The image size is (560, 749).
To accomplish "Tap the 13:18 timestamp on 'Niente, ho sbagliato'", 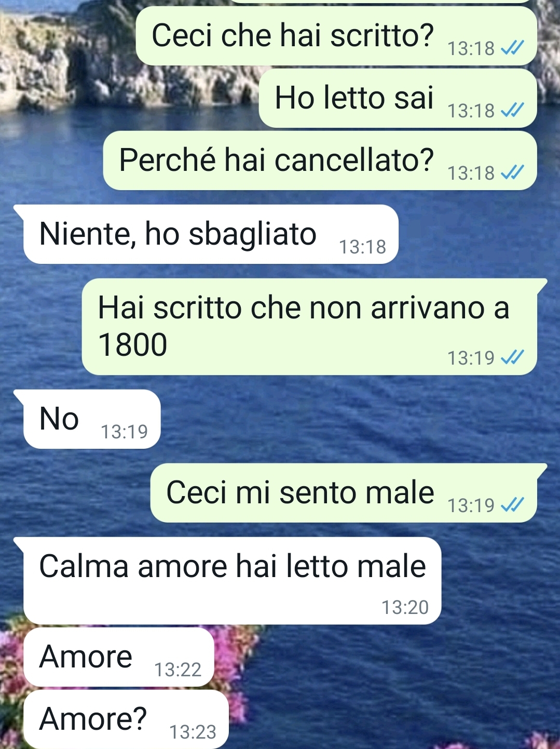I will pyautogui.click(x=362, y=247).
